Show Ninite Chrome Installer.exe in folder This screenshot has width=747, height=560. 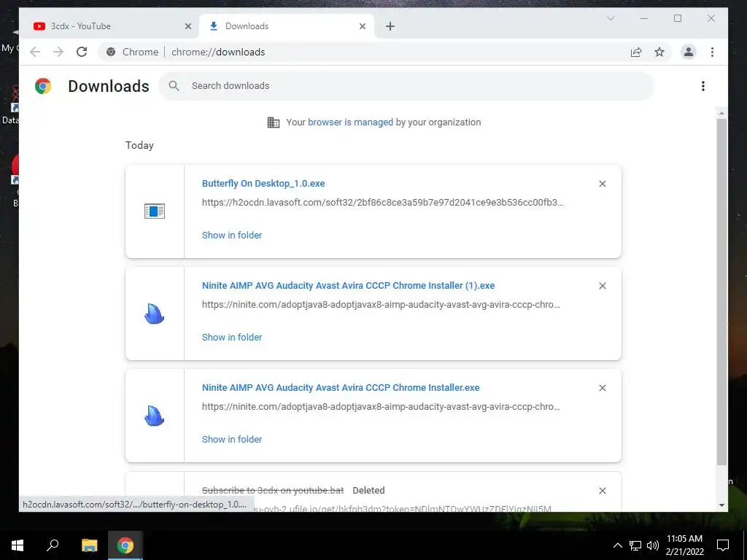pyautogui.click(x=232, y=440)
